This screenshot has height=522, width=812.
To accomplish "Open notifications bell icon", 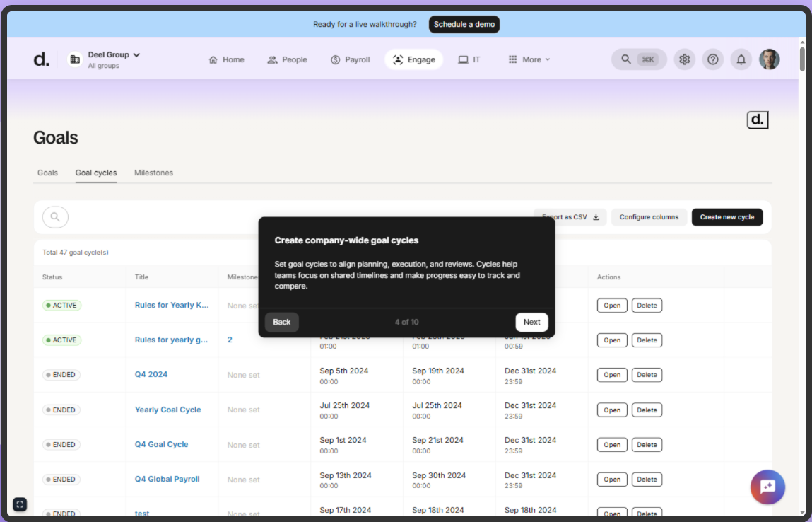I will (741, 59).
